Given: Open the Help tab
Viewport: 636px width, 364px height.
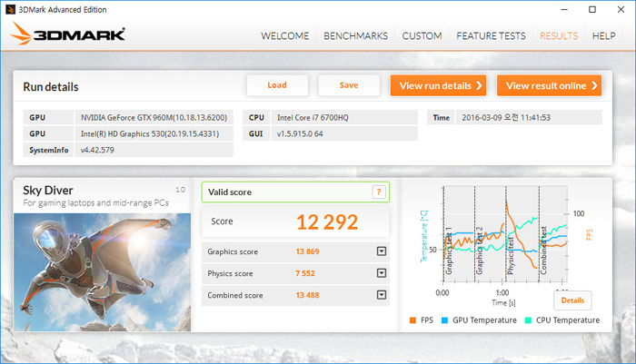Looking at the screenshot, I should click(603, 36).
